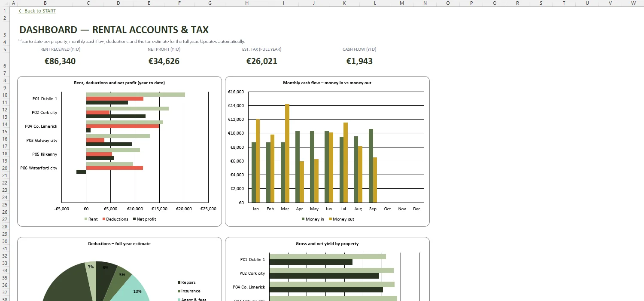Click the P05 Kilkenny axis label

coord(45,154)
